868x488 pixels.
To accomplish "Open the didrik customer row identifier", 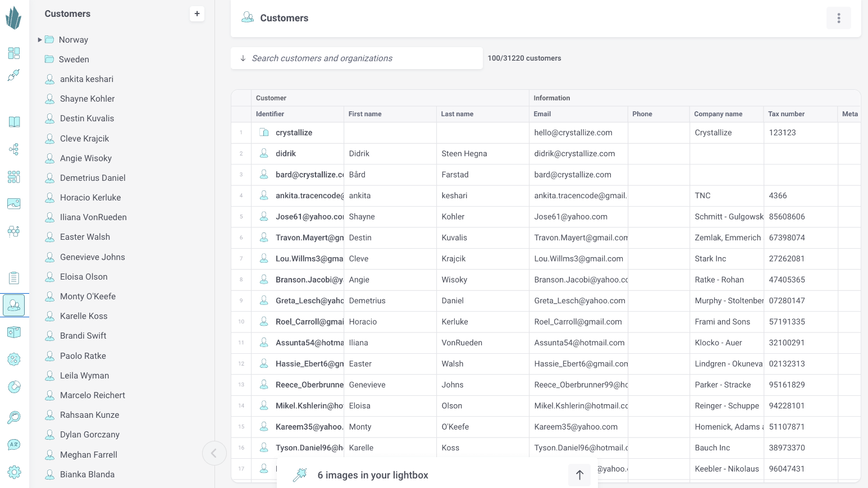I will coord(285,153).
